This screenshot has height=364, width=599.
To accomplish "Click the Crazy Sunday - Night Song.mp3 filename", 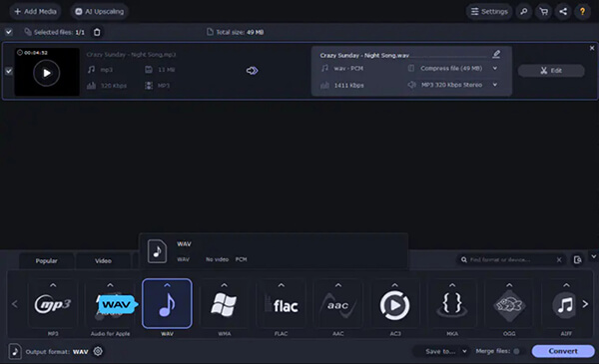I will (131, 55).
